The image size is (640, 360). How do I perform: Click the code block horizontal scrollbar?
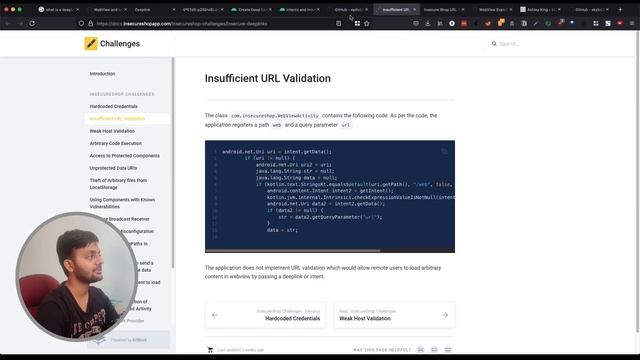coord(293,250)
